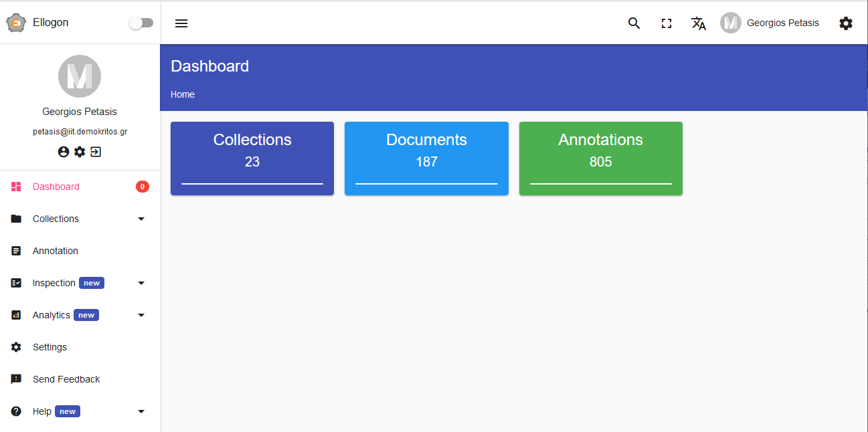868x432 pixels.
Task: Click the Home breadcrumb link
Action: point(182,94)
